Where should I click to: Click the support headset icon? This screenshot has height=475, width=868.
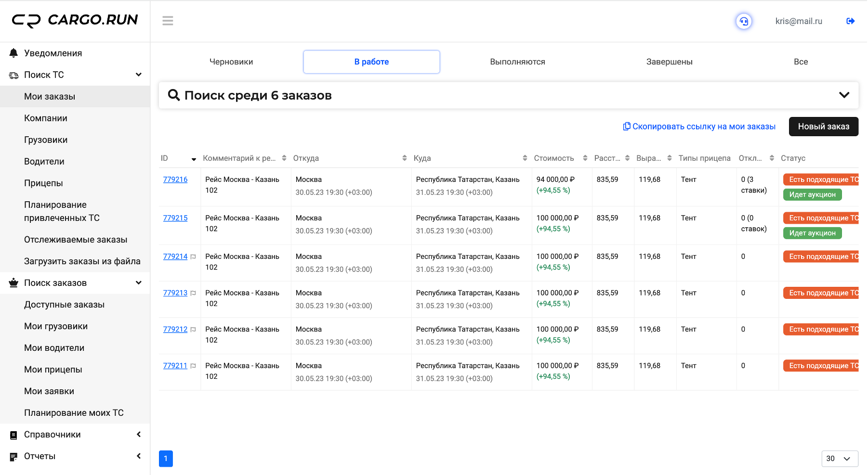[744, 21]
